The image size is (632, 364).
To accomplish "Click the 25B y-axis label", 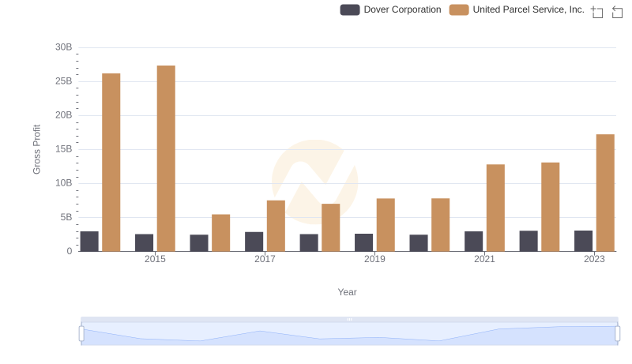I will tap(64, 81).
